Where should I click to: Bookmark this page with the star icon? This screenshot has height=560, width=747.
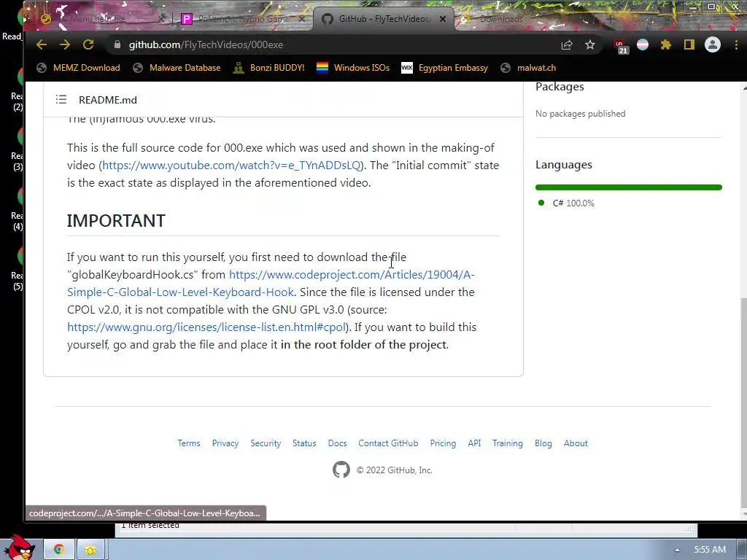[x=589, y=44]
